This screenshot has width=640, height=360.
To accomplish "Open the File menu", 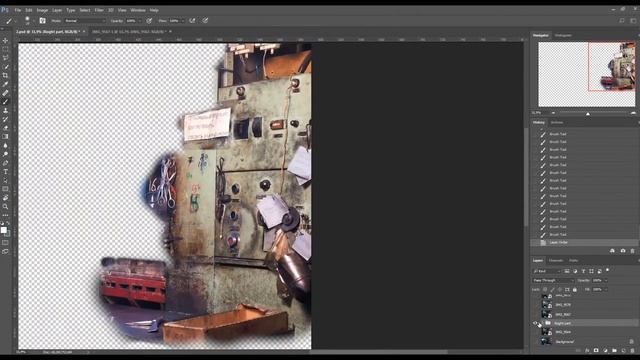I will [18, 10].
